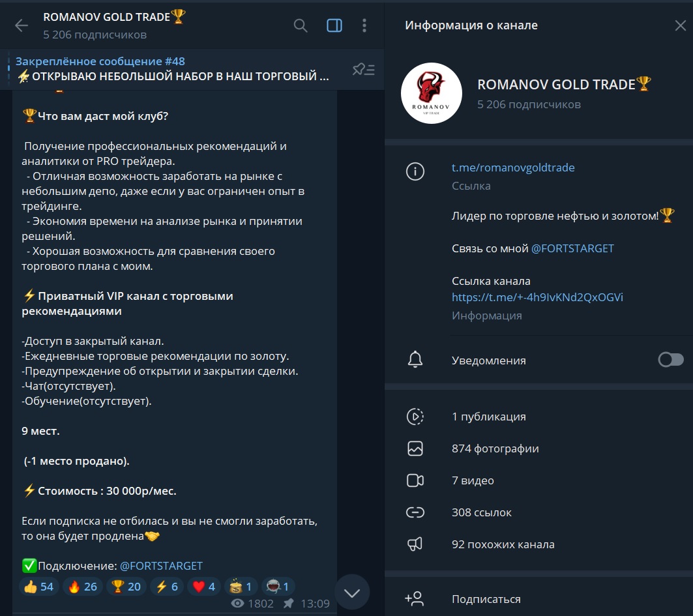Viewport: 693px width, 616px height.
Task: Click the back arrow in chat header
Action: click(22, 25)
